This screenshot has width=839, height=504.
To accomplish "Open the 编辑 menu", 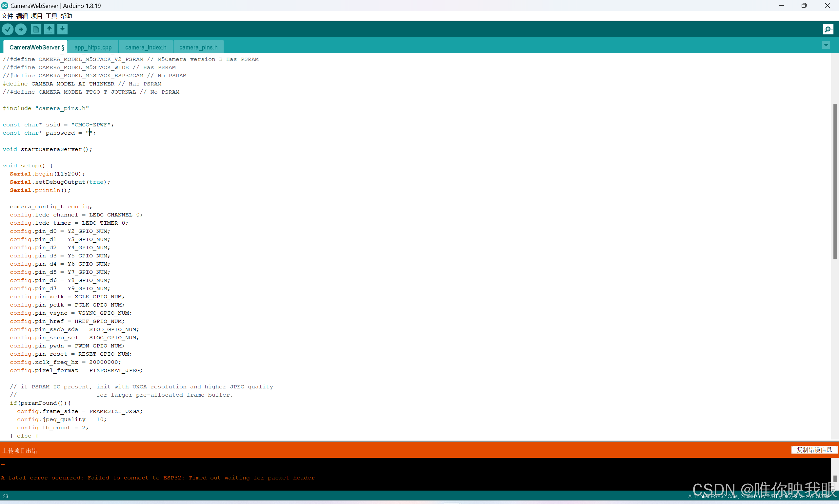I will (22, 16).
